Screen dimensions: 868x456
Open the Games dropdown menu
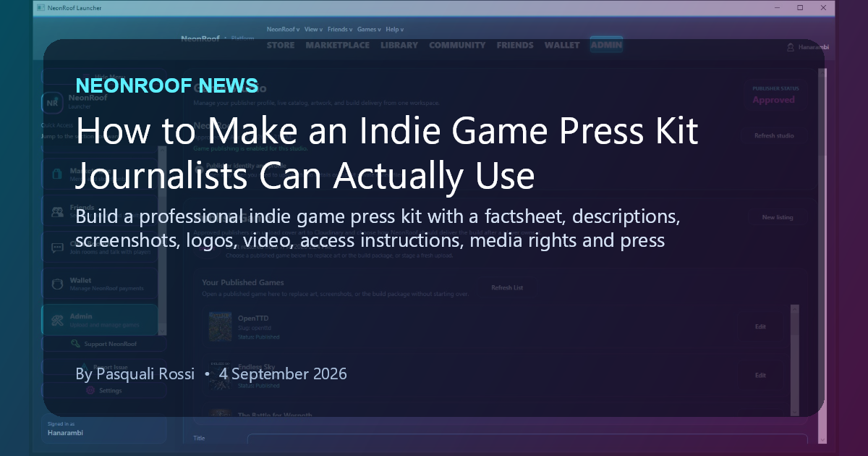point(370,30)
